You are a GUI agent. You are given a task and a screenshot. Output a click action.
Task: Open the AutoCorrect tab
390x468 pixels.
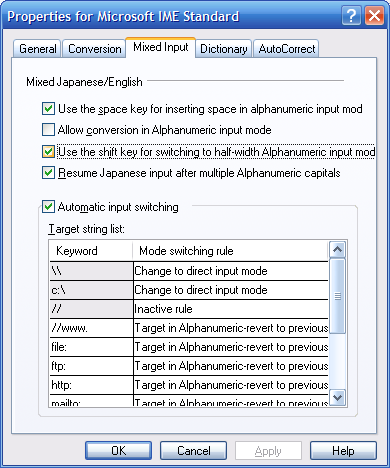click(286, 49)
